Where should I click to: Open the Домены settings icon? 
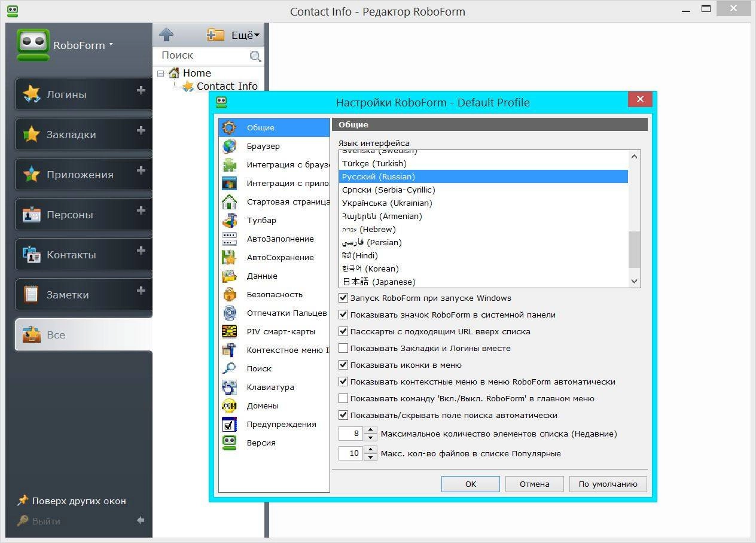click(x=229, y=405)
